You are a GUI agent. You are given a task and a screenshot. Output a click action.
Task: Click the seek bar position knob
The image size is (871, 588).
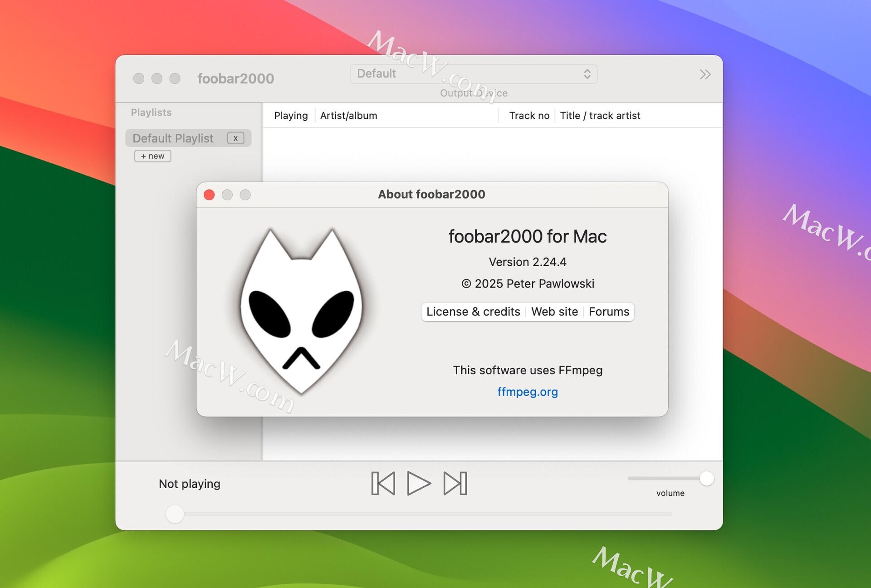pyautogui.click(x=175, y=514)
